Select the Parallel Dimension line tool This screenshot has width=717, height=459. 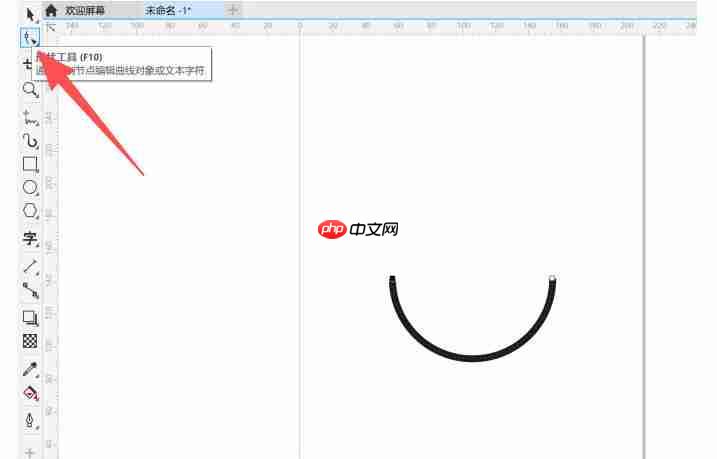click(x=30, y=266)
